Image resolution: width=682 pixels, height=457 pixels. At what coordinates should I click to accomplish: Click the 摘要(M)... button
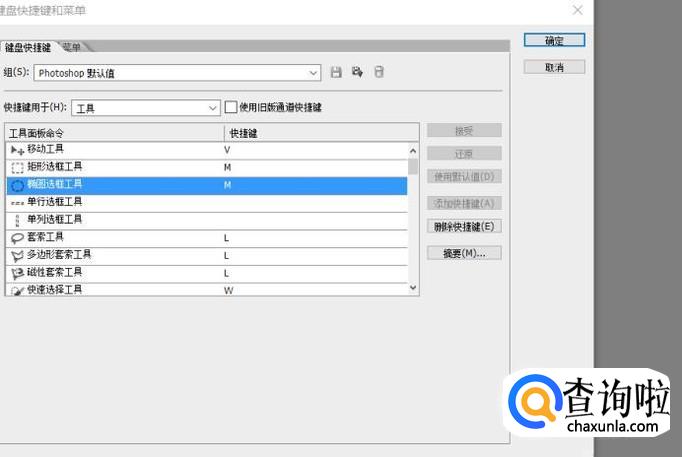pyautogui.click(x=464, y=253)
